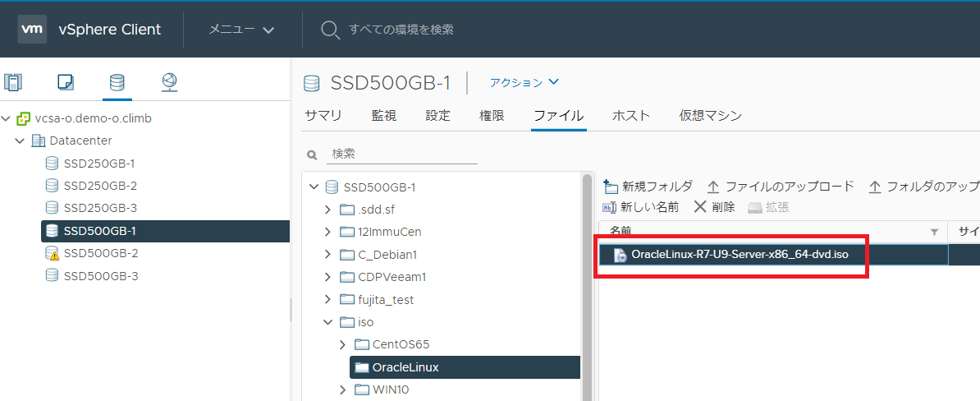Click the vcsa-o.demo-o.climb vCenter icon
This screenshot has height=401, width=980.
tap(24, 118)
